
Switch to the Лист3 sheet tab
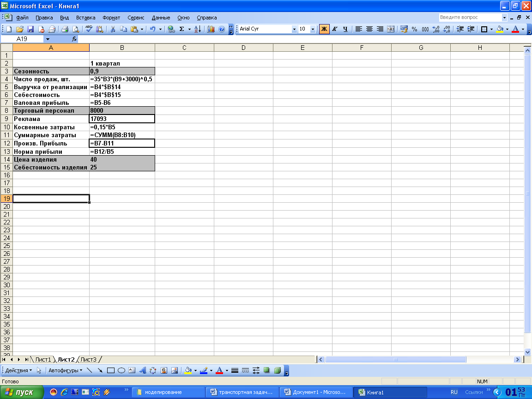pos(89,359)
